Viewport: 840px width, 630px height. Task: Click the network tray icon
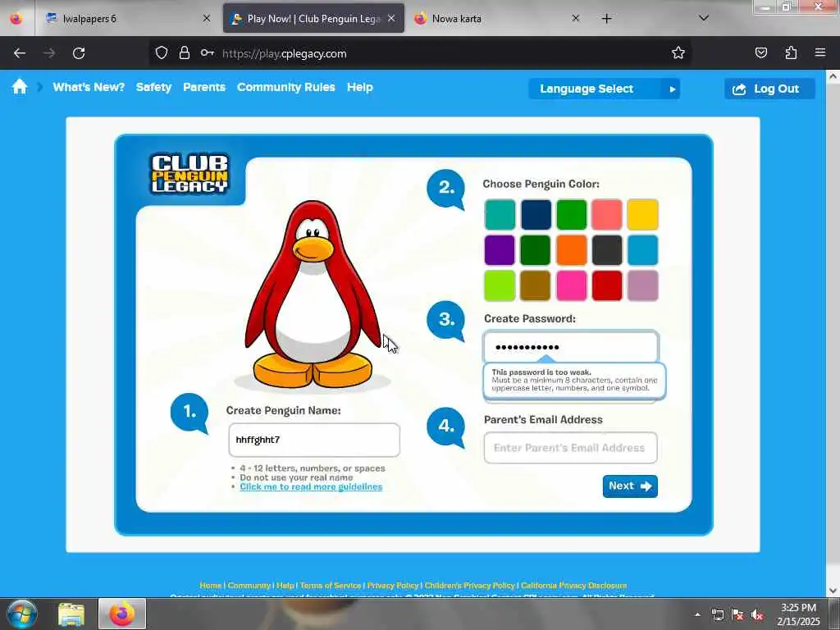(717, 614)
